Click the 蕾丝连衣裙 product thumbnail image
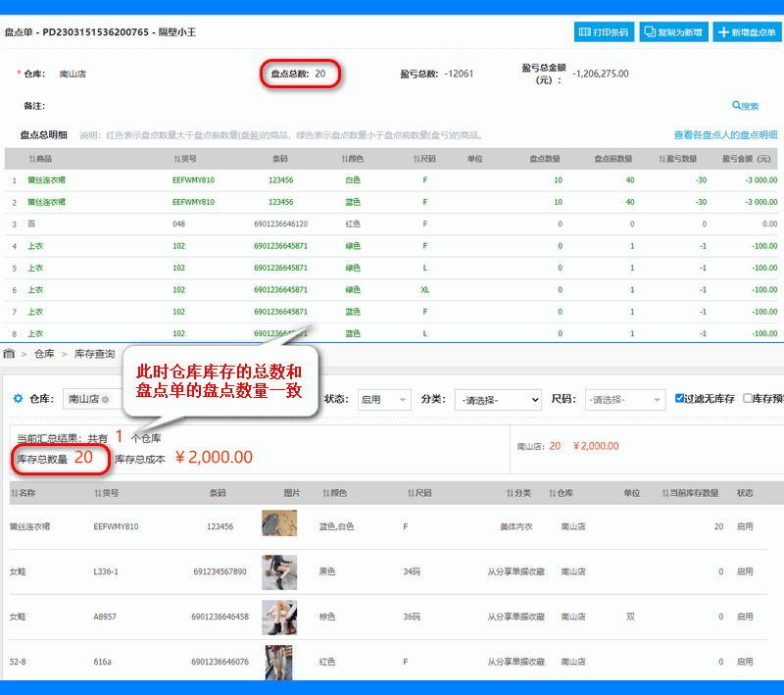Screen dimensions: 784x695 [279, 523]
